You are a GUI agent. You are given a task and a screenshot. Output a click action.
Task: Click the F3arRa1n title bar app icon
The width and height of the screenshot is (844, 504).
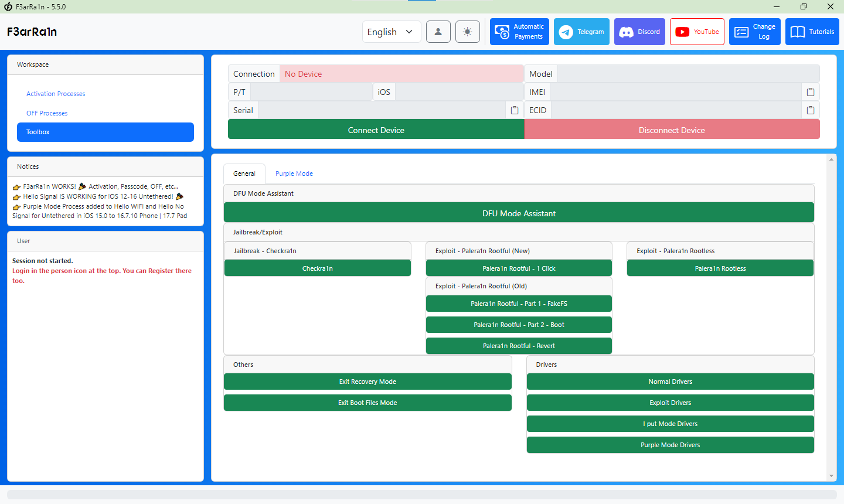pyautogui.click(x=8, y=7)
